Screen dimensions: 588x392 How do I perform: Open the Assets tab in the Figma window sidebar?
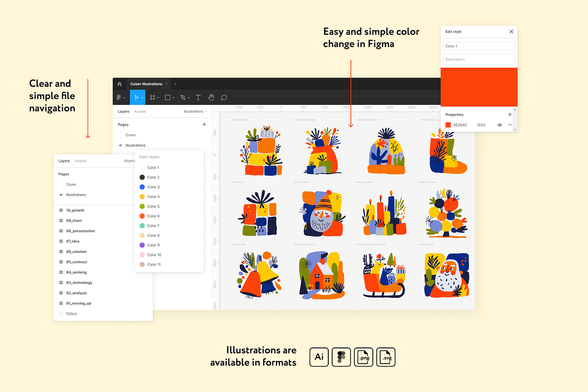click(140, 111)
